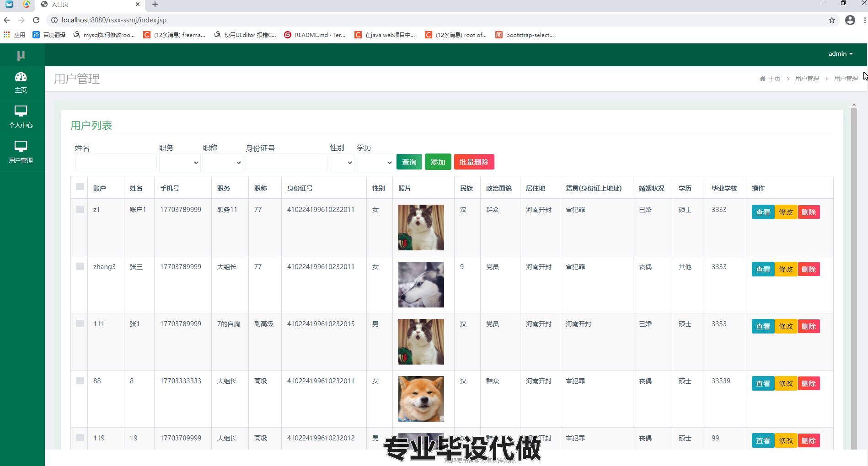Open the 职务 filter dropdown

(x=180, y=163)
